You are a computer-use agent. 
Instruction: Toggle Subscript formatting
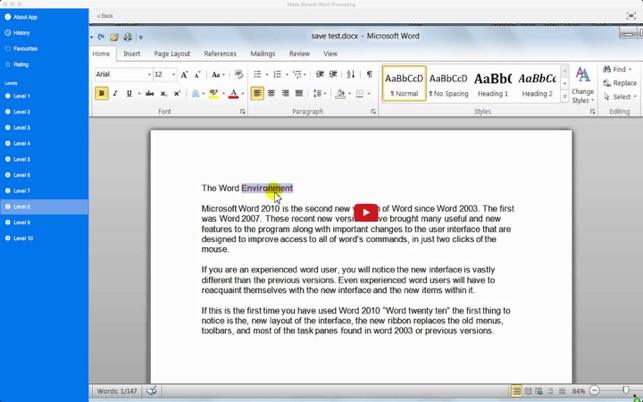coord(164,94)
